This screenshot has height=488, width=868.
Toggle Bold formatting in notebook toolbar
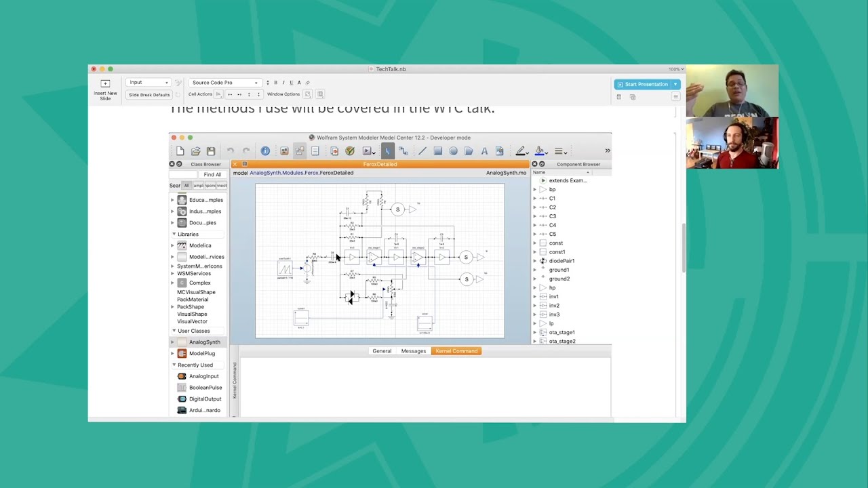click(275, 83)
